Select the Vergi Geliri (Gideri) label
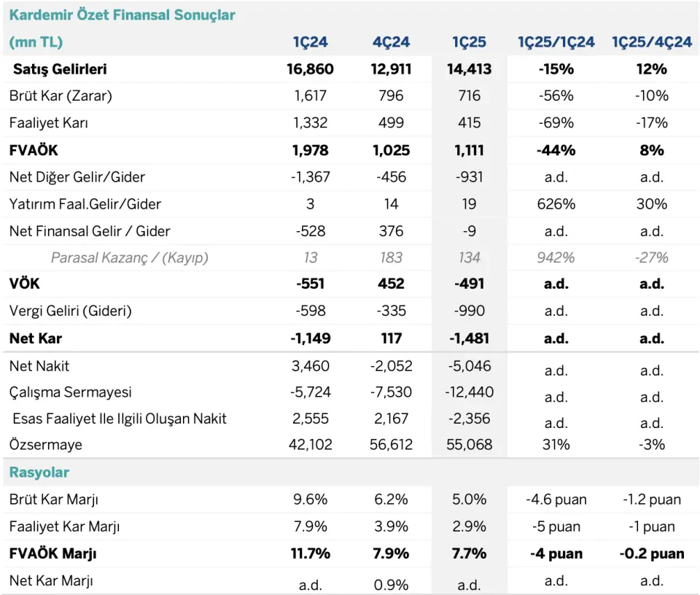The height and width of the screenshot is (595, 700). tap(71, 311)
